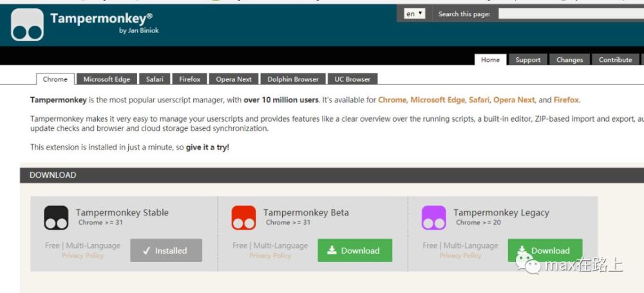Switch to the Safari browser tab
The image size is (644, 293).
(155, 79)
